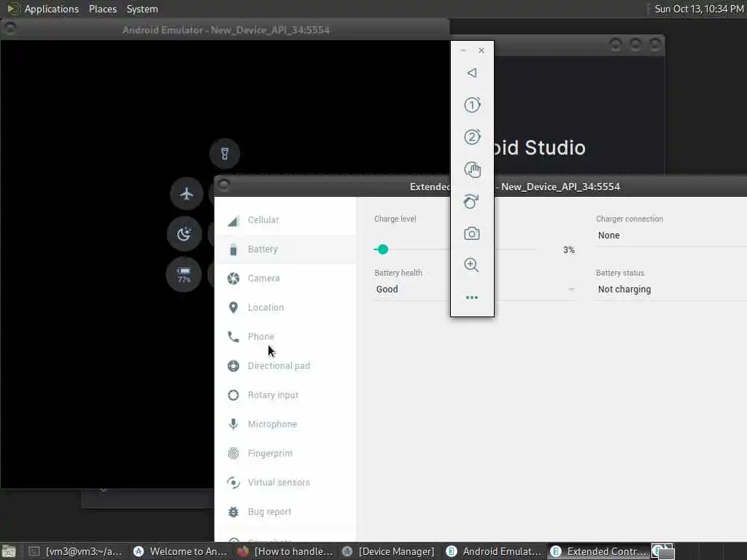The image size is (747, 560).
Task: Toggle the flashlight tile in emulator
Action: [225, 153]
